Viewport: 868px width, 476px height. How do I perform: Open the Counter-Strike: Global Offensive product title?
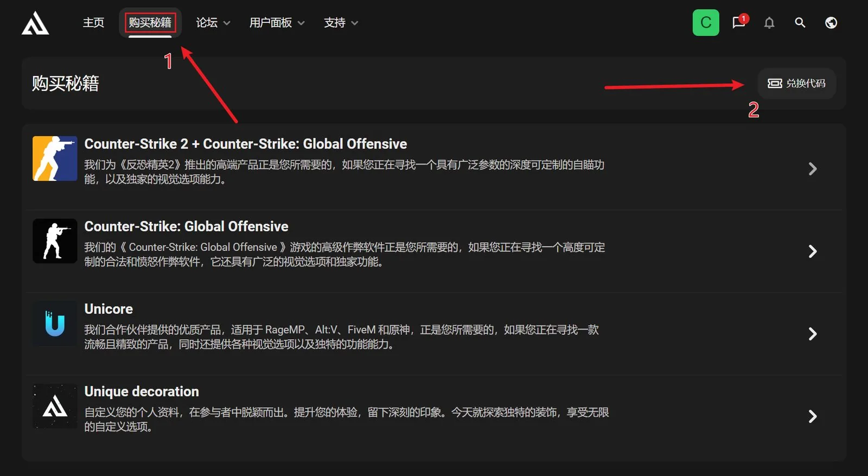(x=186, y=226)
